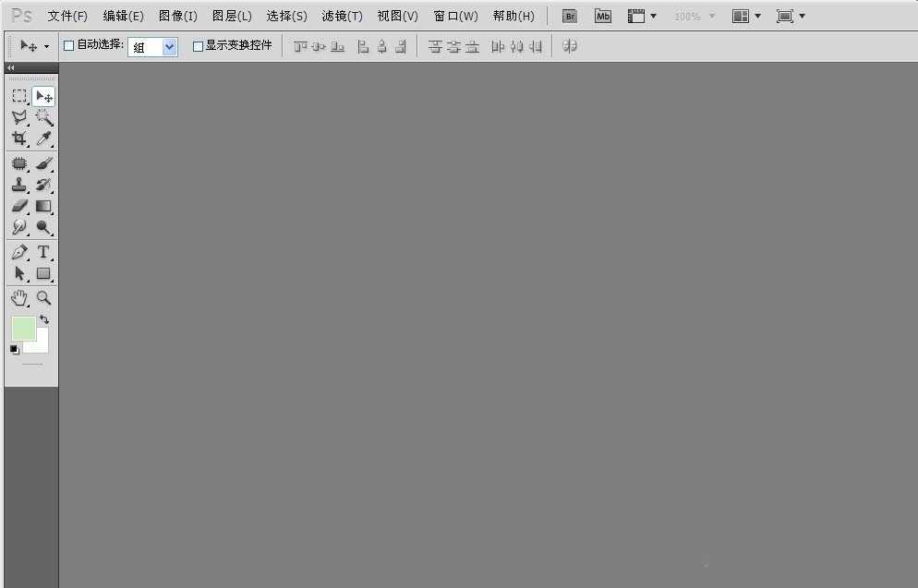Screen dimensions: 918x588
Task: Select the Clone Stamp tool
Action: click(18, 184)
